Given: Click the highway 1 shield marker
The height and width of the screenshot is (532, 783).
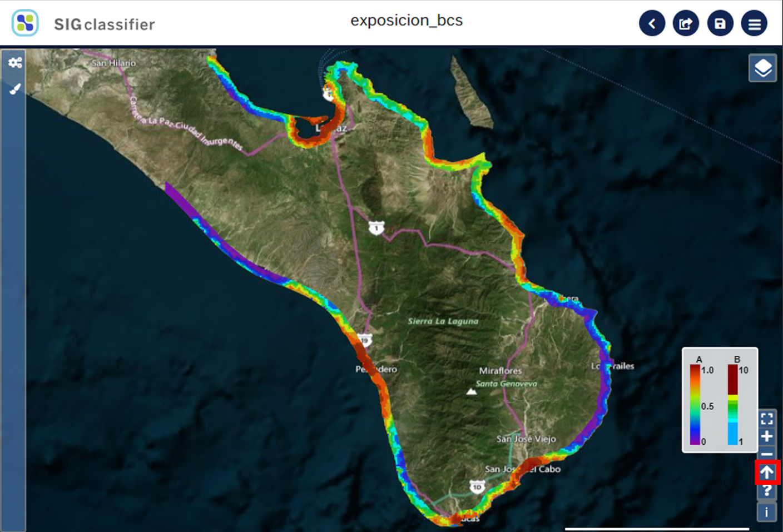Looking at the screenshot, I should pos(376,227).
